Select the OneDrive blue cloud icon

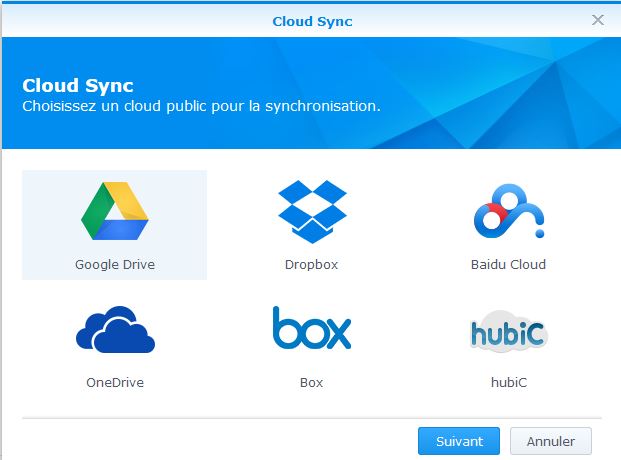(114, 331)
